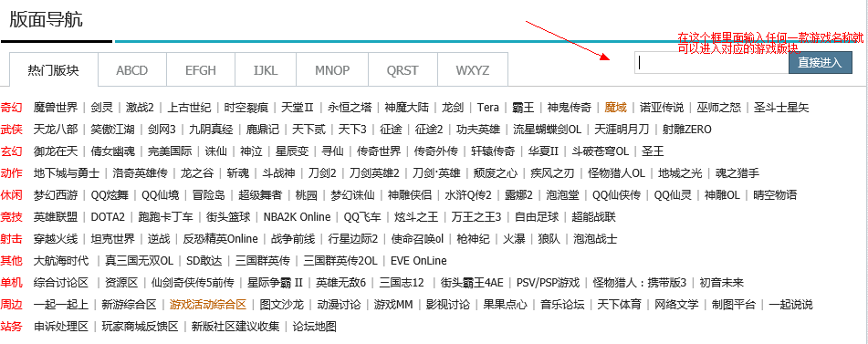This screenshot has width=868, height=344.
Task: Open the 流星蝴蝶剑OL link
Action: [548, 130]
